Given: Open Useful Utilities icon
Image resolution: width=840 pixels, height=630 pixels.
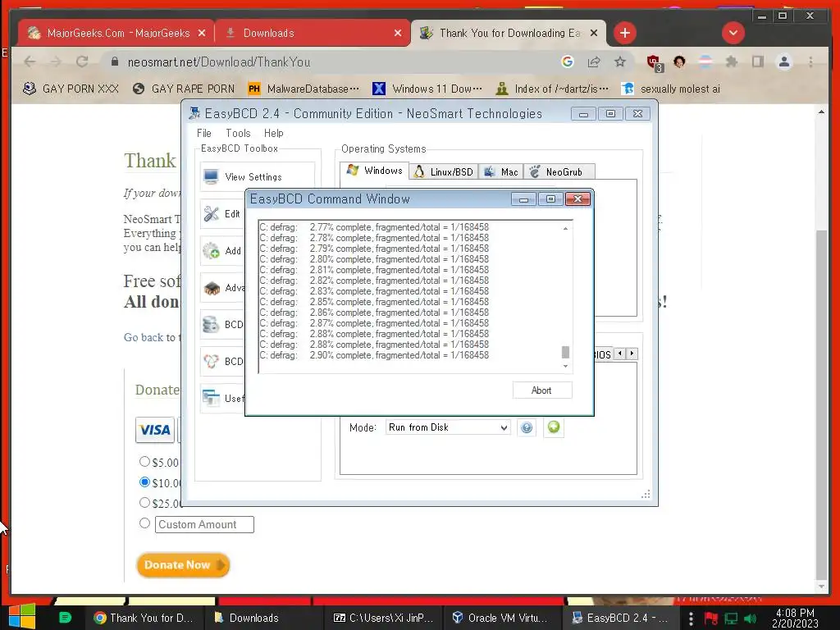Looking at the screenshot, I should [211, 398].
